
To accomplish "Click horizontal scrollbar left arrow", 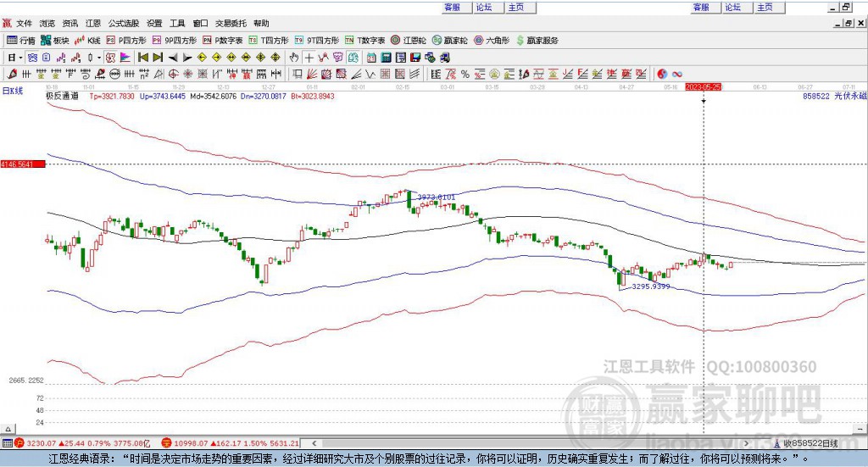I will point(314,443).
